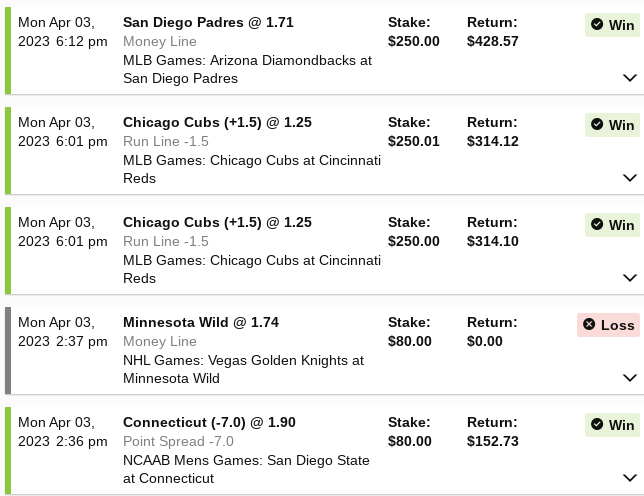Image resolution: width=644 pixels, height=496 pixels.
Task: Expand the Cubs bet returning $314.10
Action: (630, 278)
